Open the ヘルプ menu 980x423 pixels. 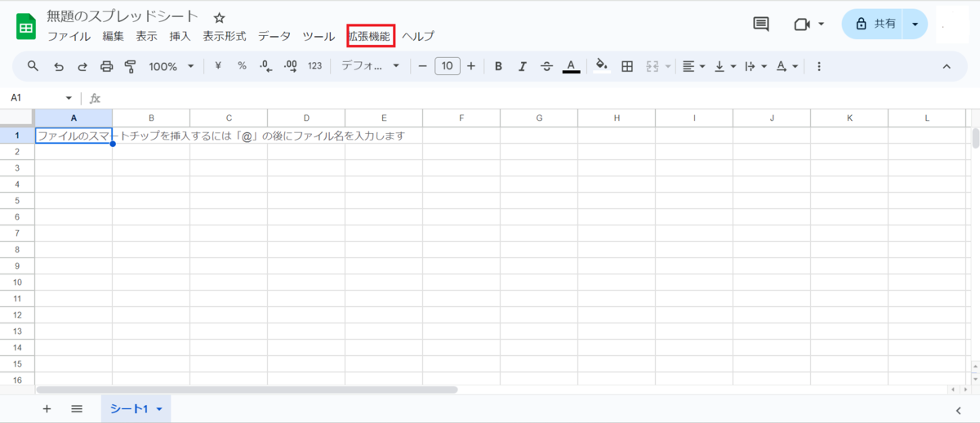click(x=418, y=36)
